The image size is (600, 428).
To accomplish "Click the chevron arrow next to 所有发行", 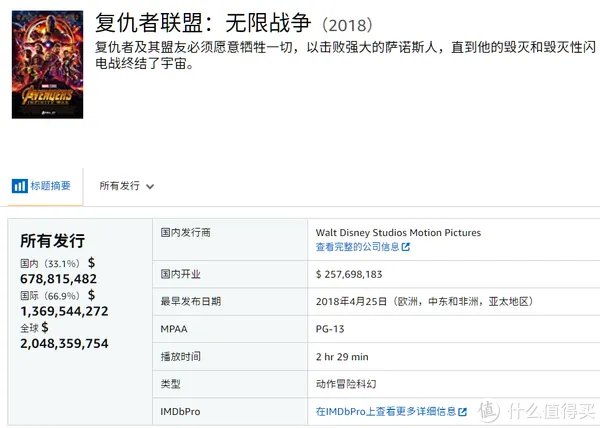I will point(150,187).
